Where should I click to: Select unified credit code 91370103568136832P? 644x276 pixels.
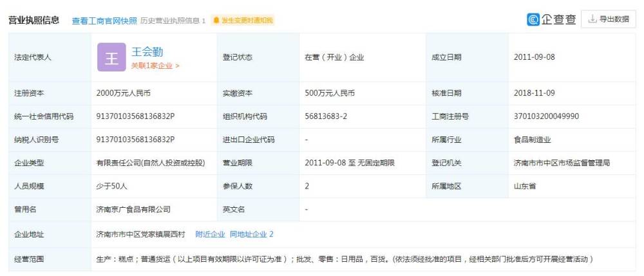pyautogui.click(x=135, y=116)
